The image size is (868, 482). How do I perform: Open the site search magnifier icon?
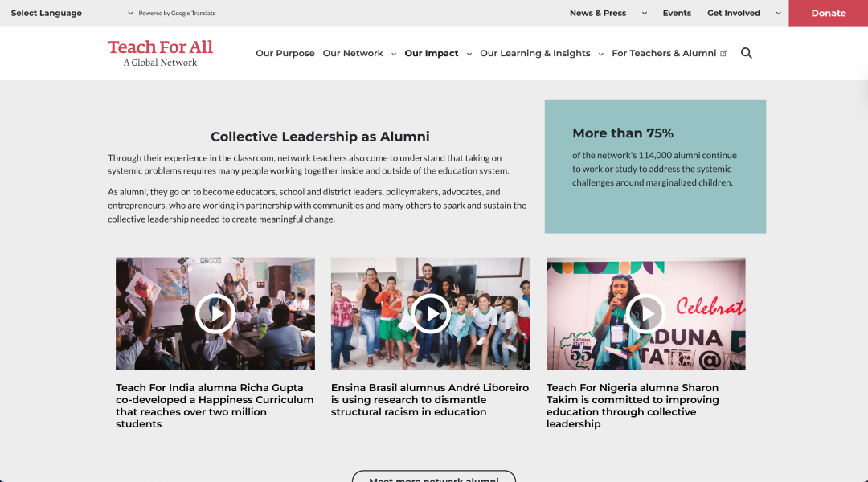746,53
